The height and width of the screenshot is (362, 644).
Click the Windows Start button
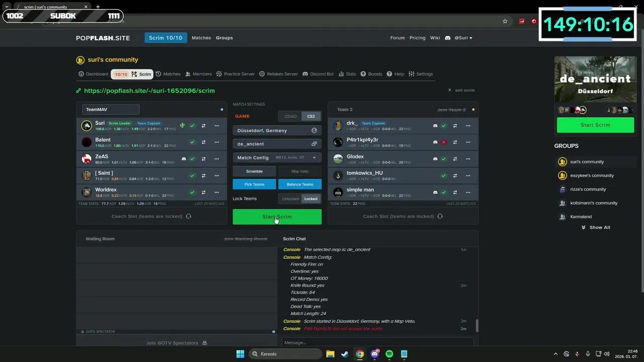pyautogui.click(x=240, y=354)
